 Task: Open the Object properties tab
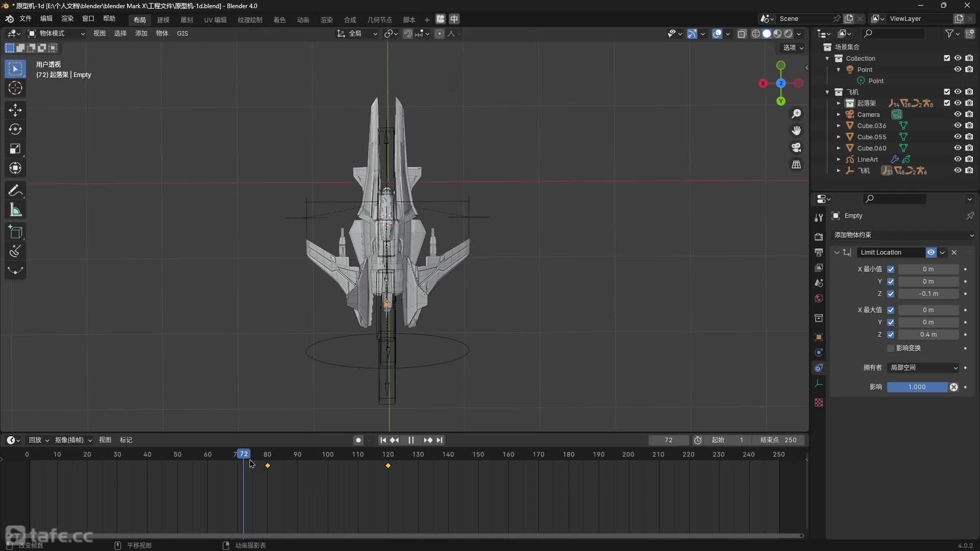[x=819, y=337]
